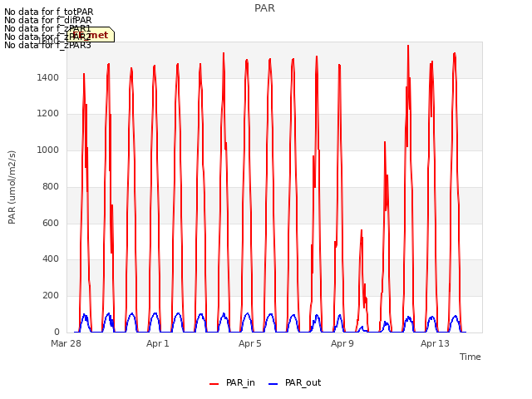Image resolution: width=532 pixels, height=399 pixels.
Task: Click the 400 y-axis tick label
Action: [51, 259]
